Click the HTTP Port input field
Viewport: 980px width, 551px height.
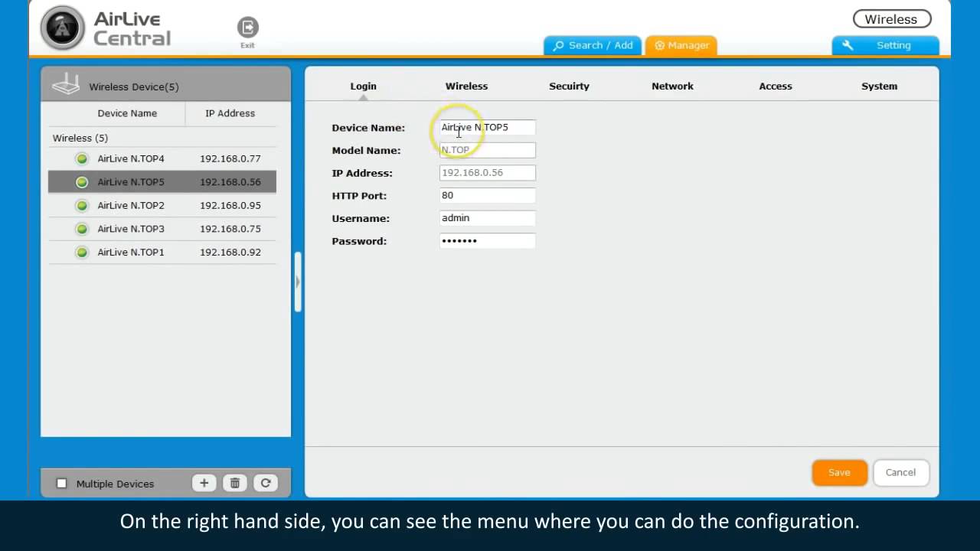(488, 196)
